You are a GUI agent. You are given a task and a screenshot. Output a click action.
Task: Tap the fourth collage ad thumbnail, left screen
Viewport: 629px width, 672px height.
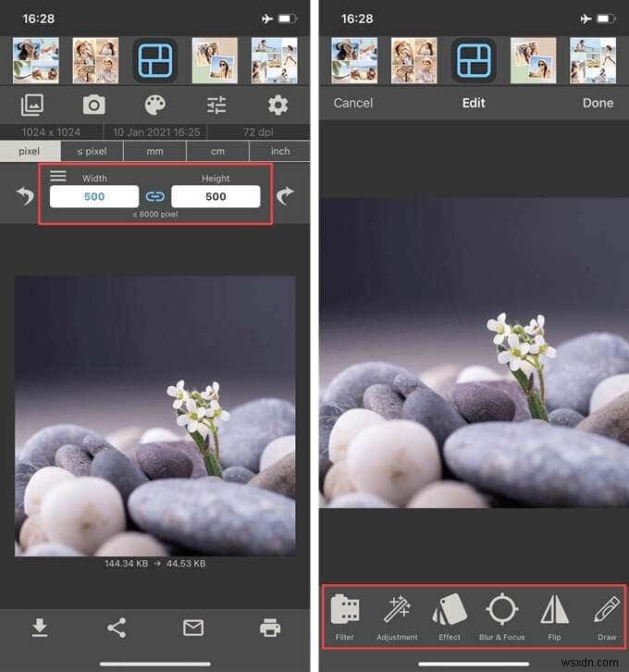click(x=215, y=60)
